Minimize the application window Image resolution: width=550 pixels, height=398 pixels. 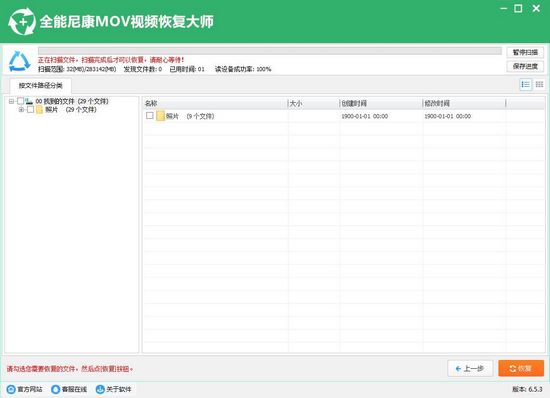504,8
